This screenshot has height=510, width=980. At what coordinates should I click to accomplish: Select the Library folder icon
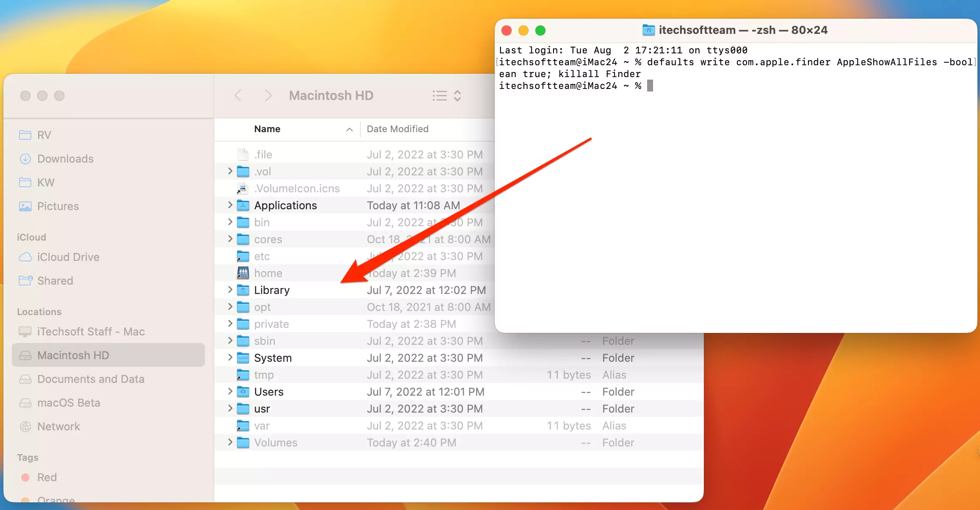click(243, 290)
